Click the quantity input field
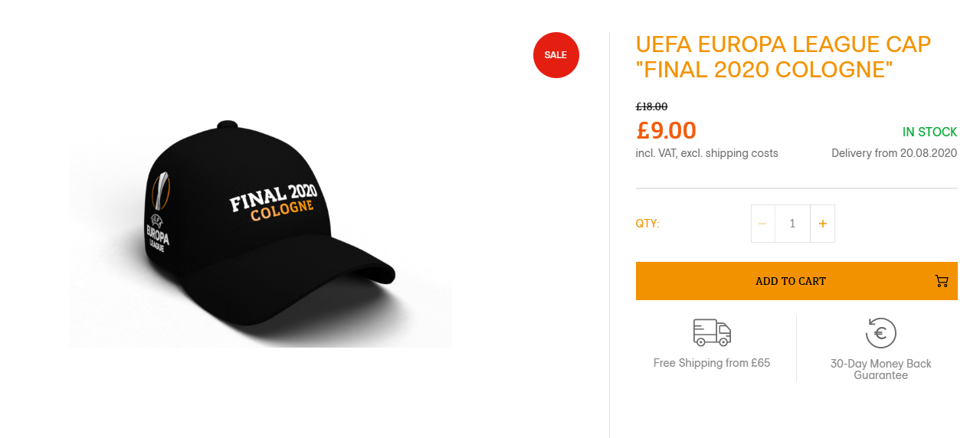Screen dimensions: 980x438 click(x=792, y=224)
